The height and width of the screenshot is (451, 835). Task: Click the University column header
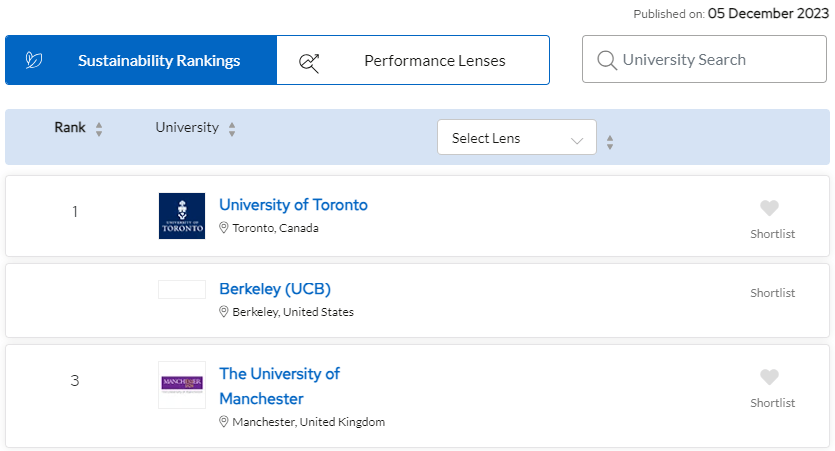187,127
